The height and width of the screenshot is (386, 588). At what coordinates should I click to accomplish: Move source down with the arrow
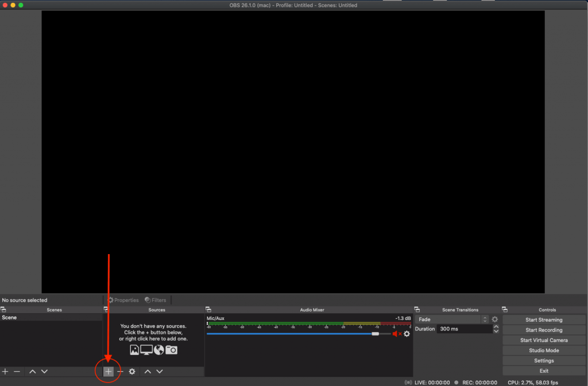point(160,372)
